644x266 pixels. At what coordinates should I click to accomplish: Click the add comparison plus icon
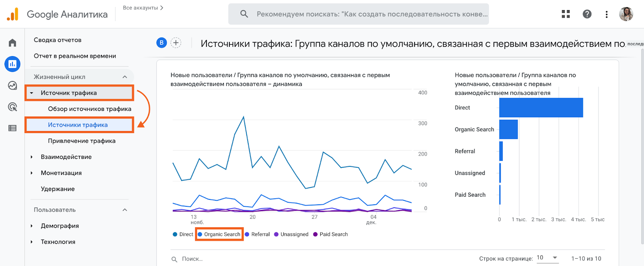tap(176, 43)
